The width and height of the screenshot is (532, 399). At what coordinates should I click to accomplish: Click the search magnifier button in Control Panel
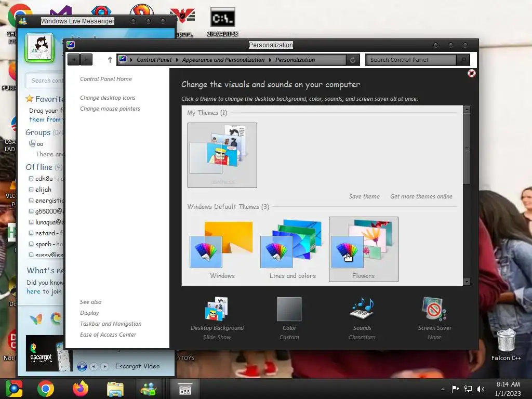463,60
